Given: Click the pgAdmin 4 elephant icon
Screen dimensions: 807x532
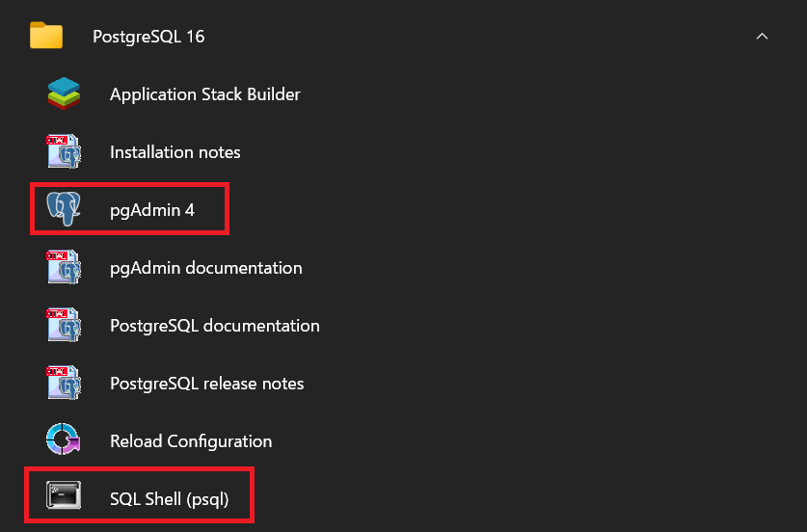Looking at the screenshot, I should click(64, 209).
